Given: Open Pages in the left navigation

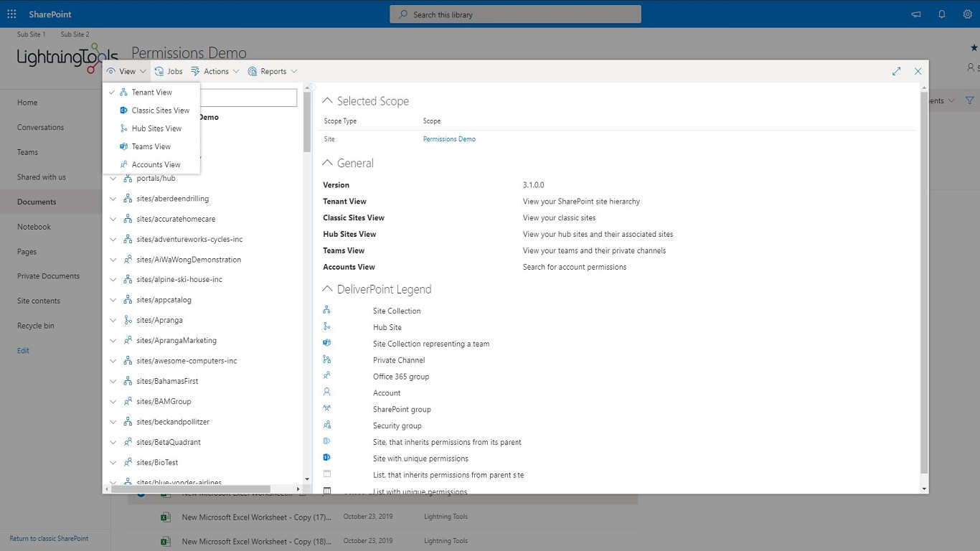Looking at the screenshot, I should (27, 252).
